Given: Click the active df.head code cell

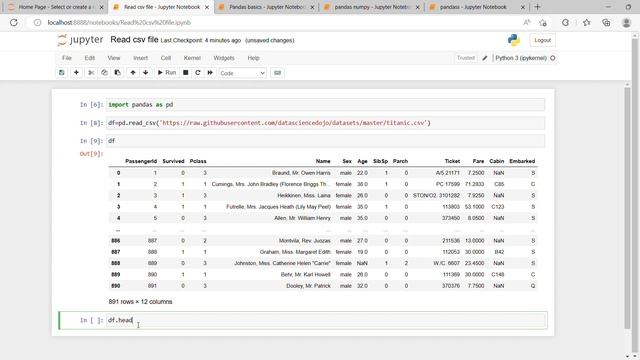Looking at the screenshot, I should (325, 320).
